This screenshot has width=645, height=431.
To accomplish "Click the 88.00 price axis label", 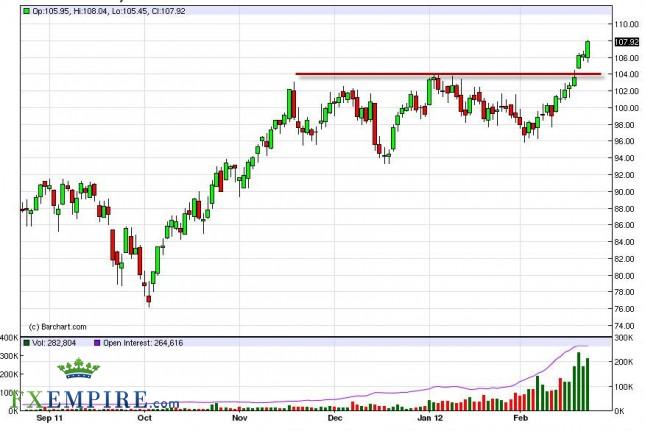I will pos(626,209).
